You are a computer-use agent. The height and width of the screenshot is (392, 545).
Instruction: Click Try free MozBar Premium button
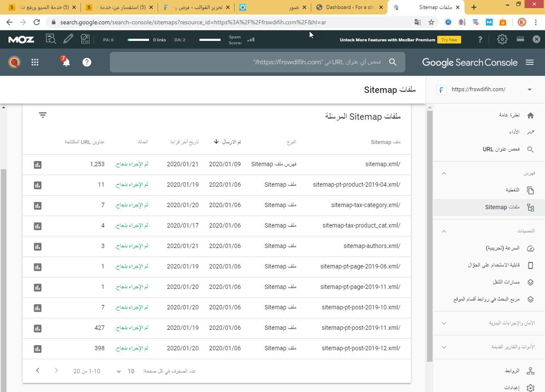click(x=449, y=40)
